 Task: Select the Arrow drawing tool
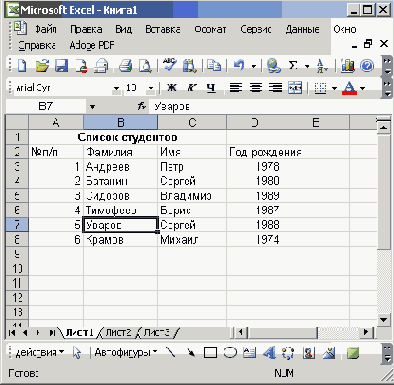pyautogui.click(x=191, y=352)
